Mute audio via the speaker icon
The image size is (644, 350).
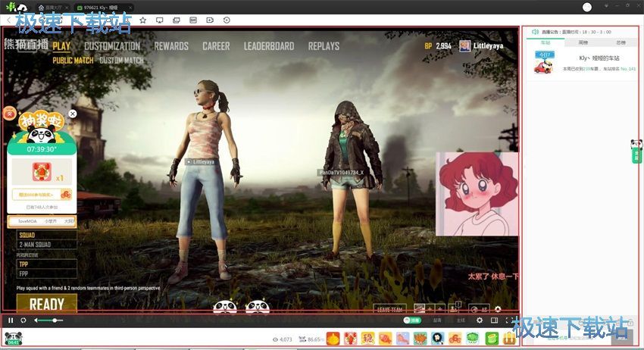[x=36, y=320]
